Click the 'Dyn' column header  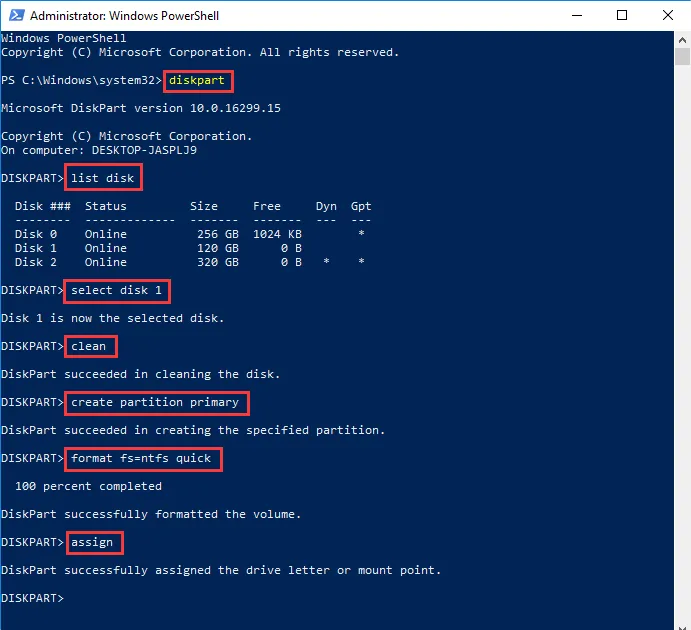pos(326,206)
